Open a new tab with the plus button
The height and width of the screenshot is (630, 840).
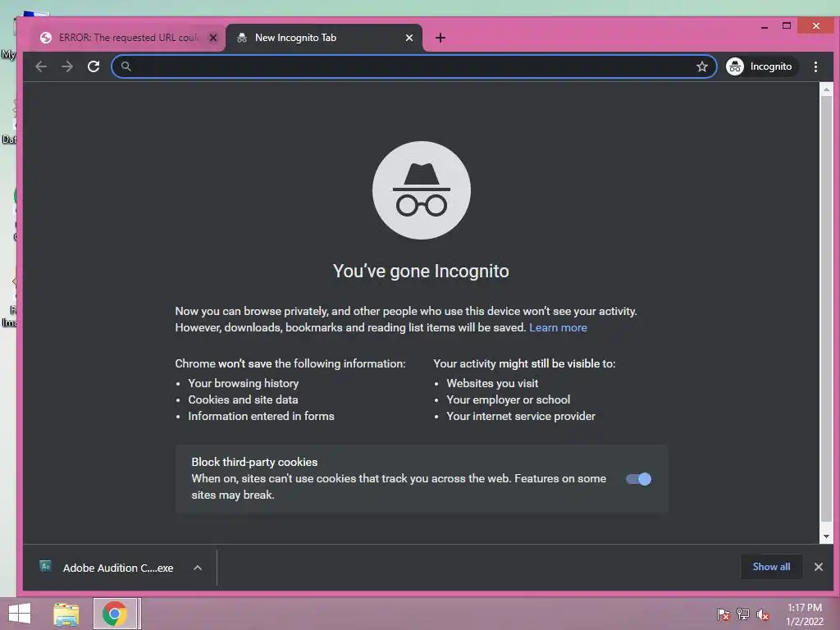(441, 38)
